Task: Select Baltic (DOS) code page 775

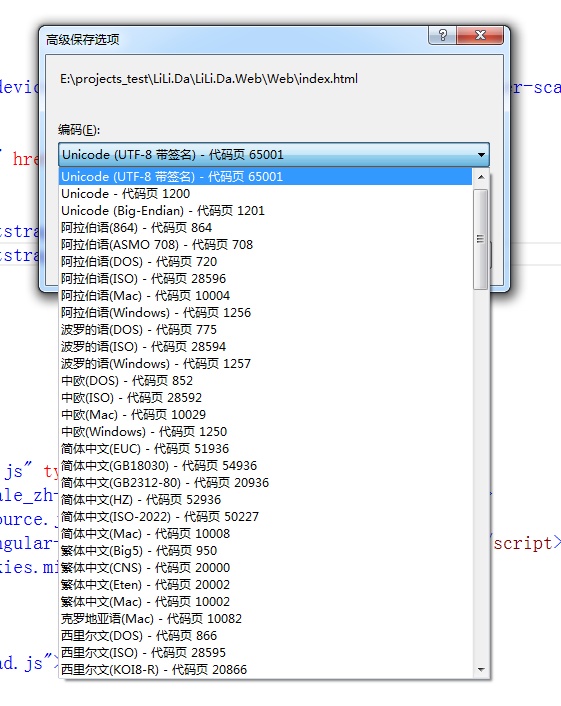Action: point(266,330)
